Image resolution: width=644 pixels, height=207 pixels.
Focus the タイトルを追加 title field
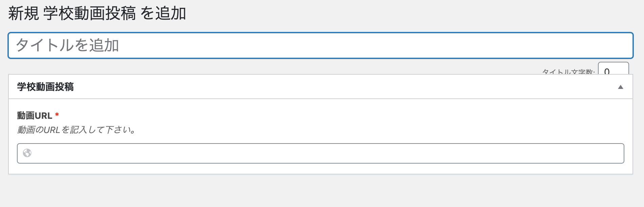click(320, 45)
